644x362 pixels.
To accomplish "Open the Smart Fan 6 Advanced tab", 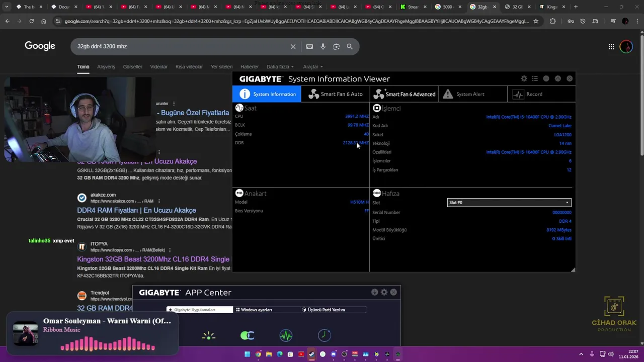I will 404,94.
